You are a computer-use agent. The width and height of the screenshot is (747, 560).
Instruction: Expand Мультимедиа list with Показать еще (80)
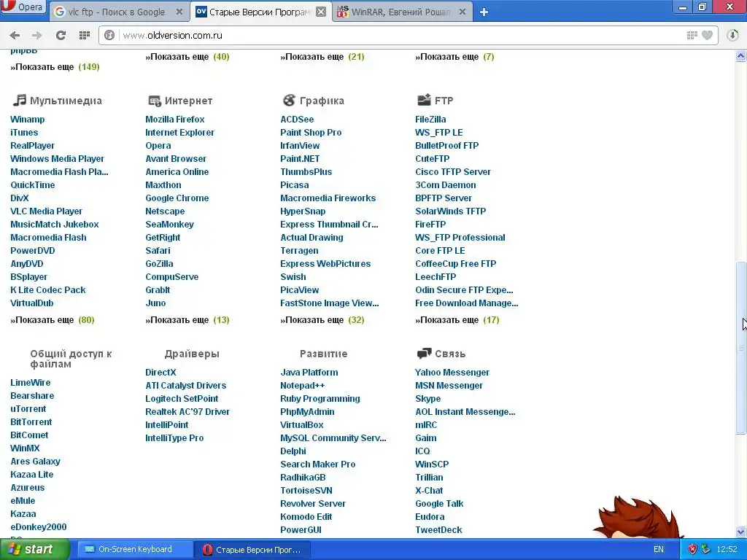click(53, 320)
